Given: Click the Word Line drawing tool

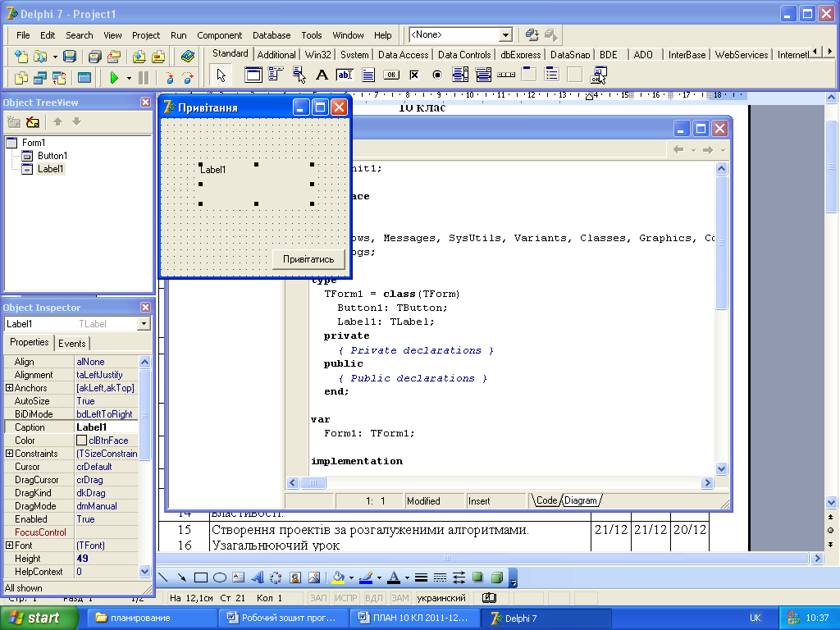Looking at the screenshot, I should [x=163, y=577].
